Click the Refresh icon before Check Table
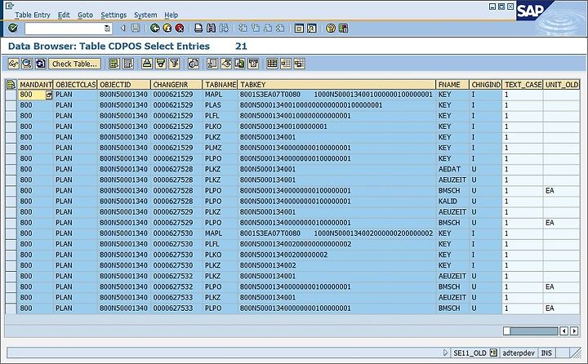588x364 pixels. [41, 64]
